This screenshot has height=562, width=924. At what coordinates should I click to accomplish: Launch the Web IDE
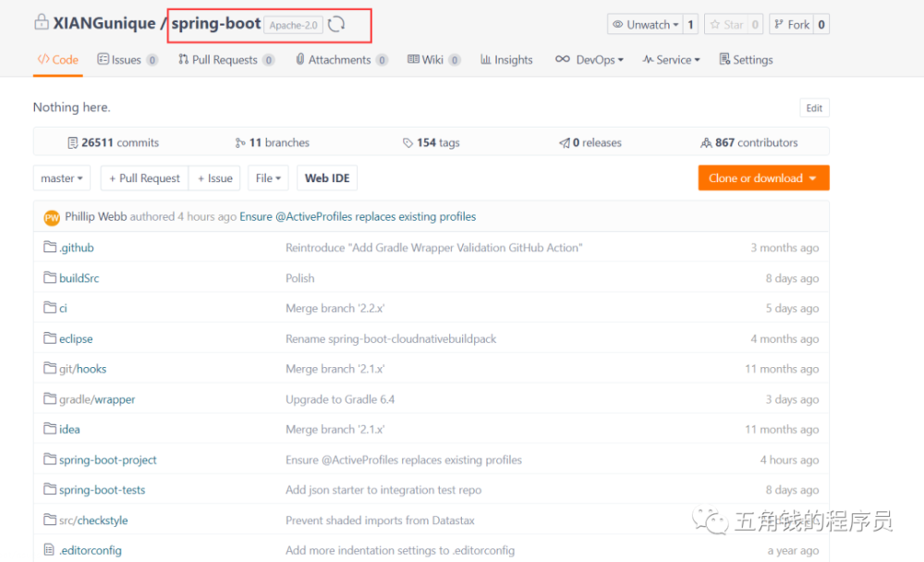click(327, 178)
